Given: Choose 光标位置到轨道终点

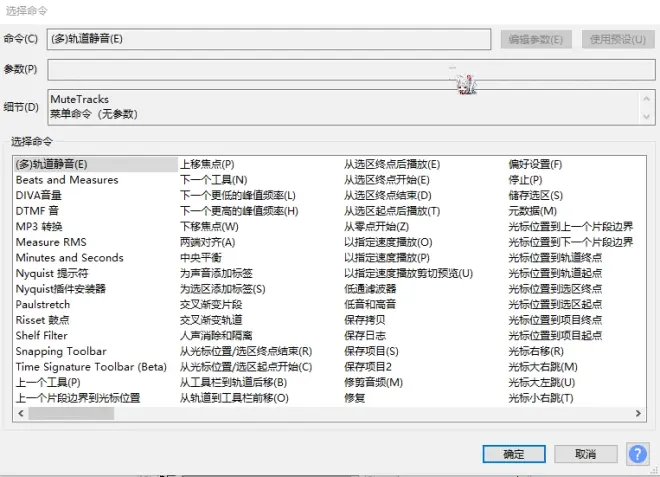Looking at the screenshot, I should (555, 258).
